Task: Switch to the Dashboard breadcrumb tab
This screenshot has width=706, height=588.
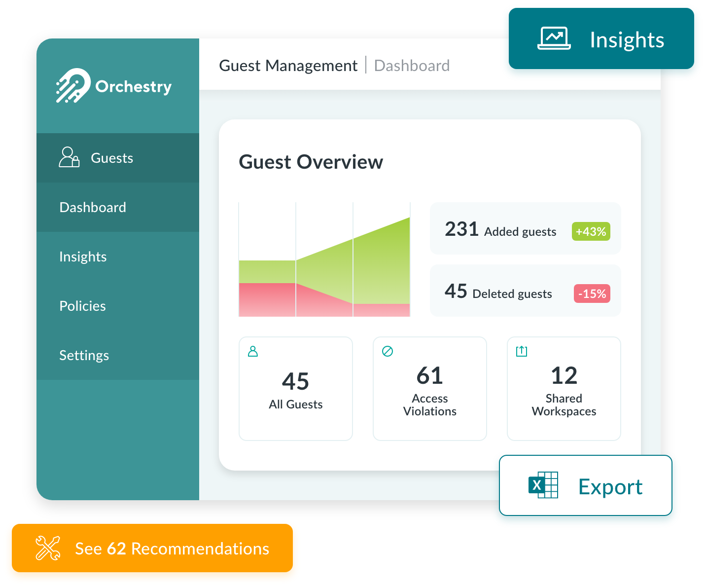Action: (412, 65)
